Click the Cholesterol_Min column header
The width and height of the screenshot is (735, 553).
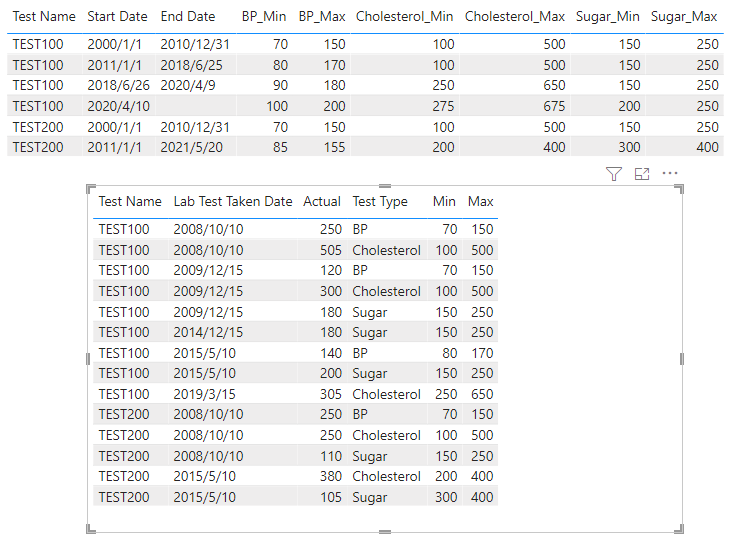[405, 16]
